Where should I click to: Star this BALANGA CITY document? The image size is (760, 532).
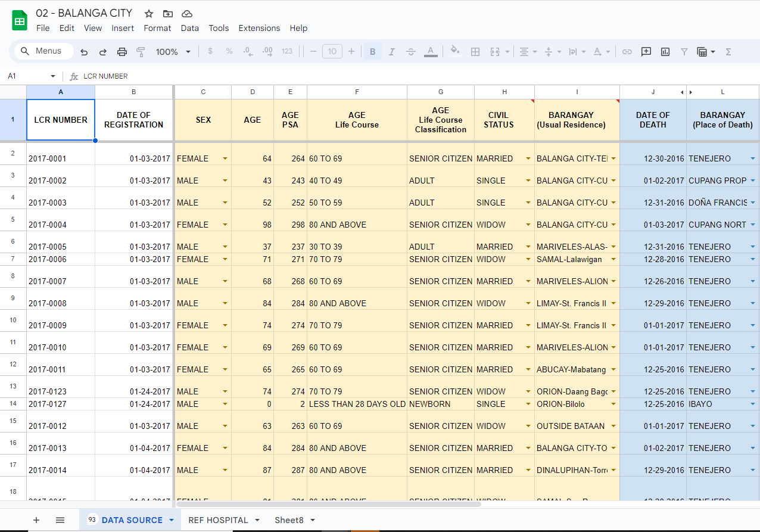[x=149, y=14]
